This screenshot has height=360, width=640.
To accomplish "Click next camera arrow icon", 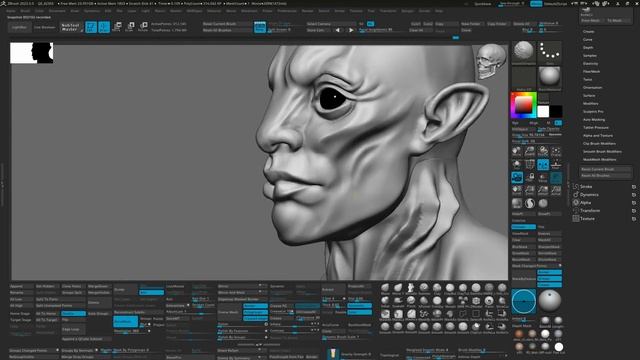I will (x=351, y=30).
